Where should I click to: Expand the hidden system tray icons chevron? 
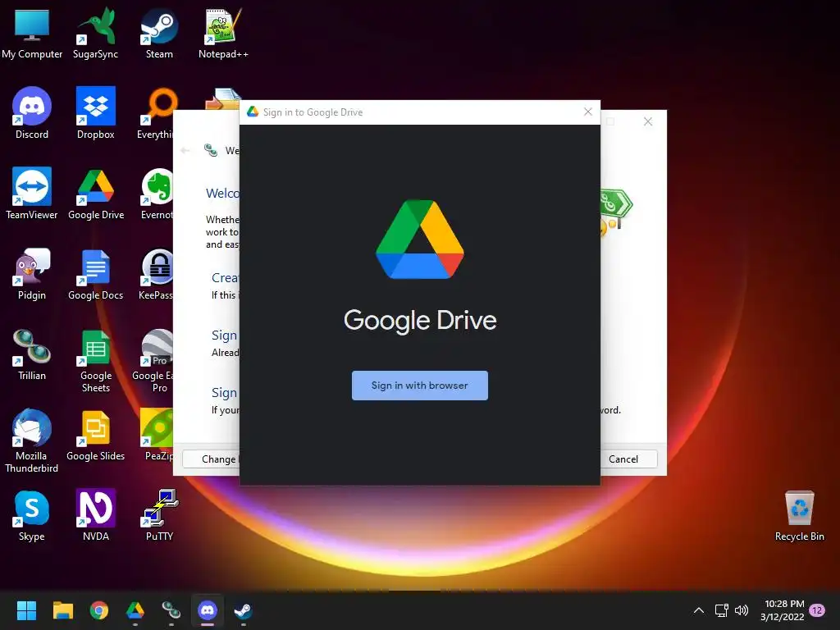699,610
